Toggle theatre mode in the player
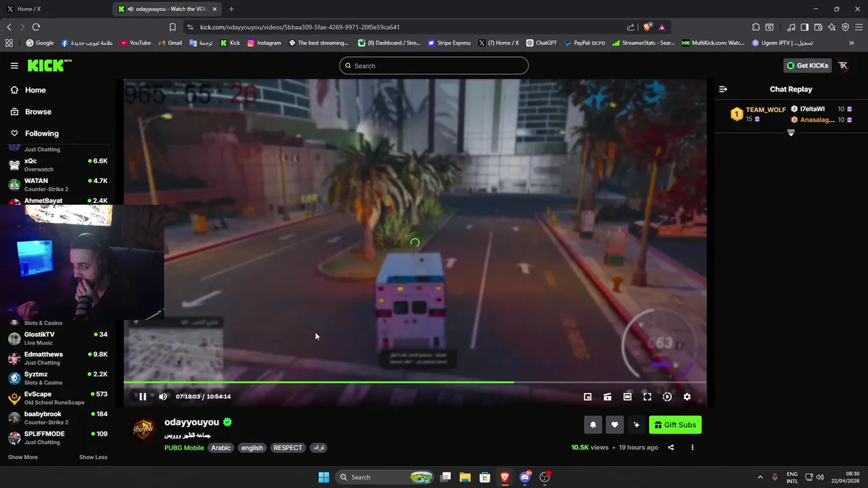Image resolution: width=868 pixels, height=488 pixels. click(627, 397)
